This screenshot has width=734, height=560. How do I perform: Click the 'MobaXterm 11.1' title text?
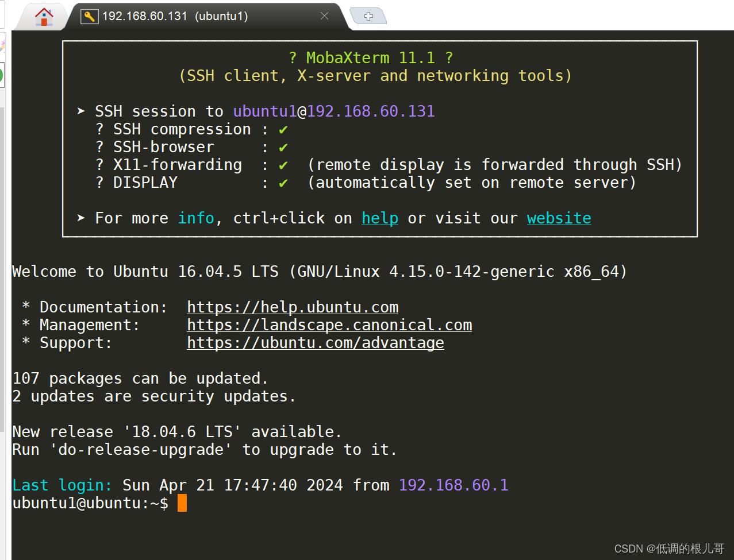tap(371, 58)
